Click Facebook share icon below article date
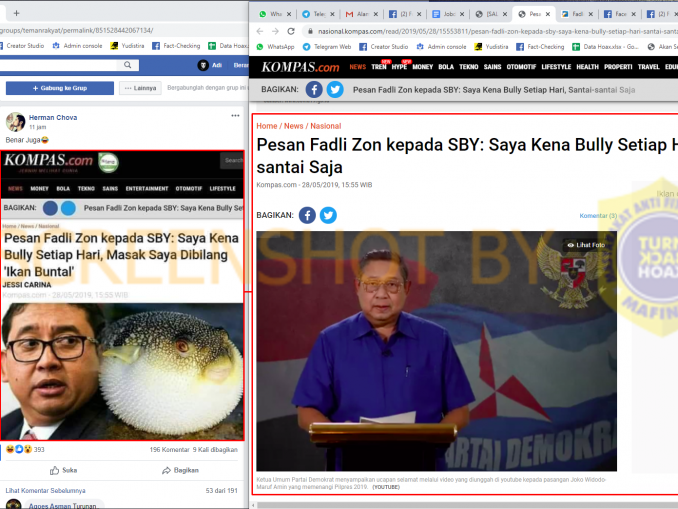The width and height of the screenshot is (678, 509). coord(307,215)
